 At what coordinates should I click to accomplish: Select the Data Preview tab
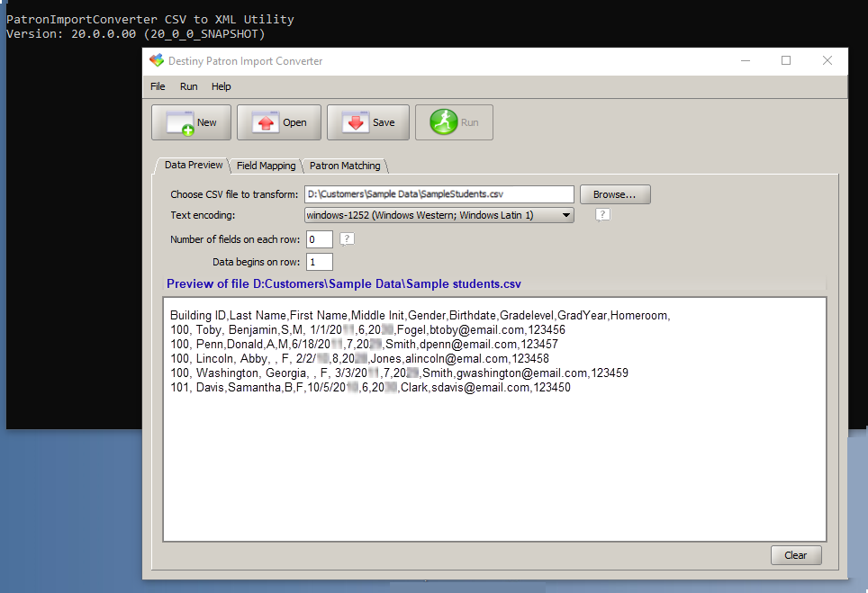(x=192, y=165)
